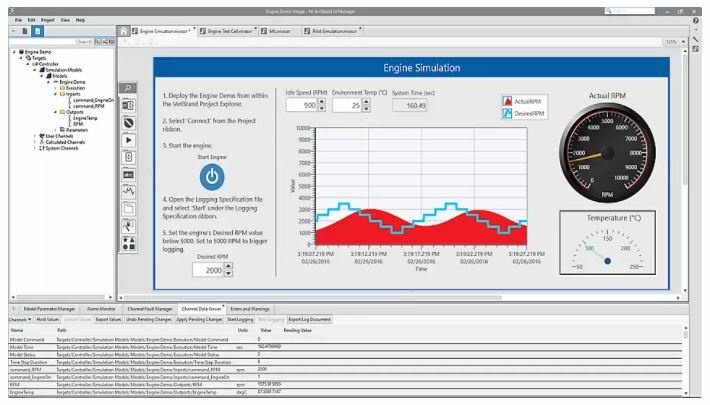The width and height of the screenshot is (710, 405).
Task: Open the slider-switch palette icon in the toolbox
Action: pyautogui.click(x=128, y=157)
